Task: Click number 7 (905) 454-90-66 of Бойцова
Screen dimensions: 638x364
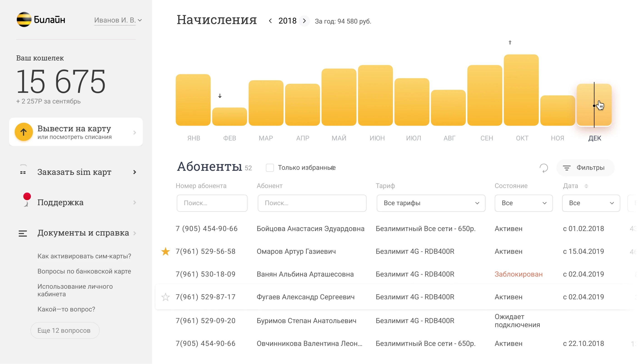Action: [207, 228]
